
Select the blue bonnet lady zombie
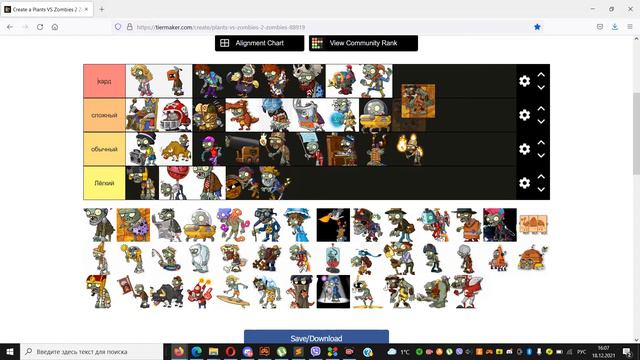click(300, 225)
